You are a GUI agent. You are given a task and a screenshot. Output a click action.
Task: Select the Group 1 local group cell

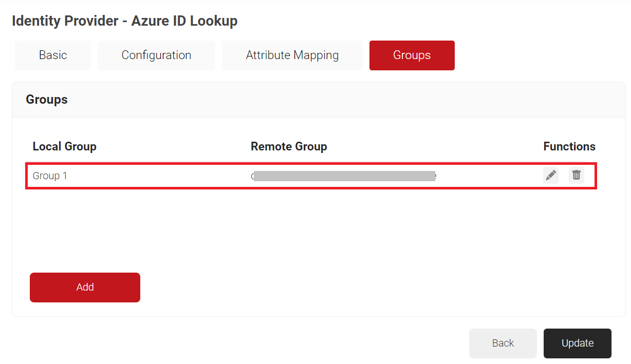pos(50,176)
